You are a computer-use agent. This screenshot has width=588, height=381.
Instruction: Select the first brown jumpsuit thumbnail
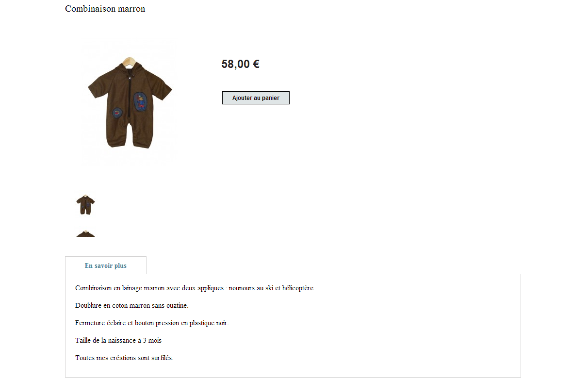pos(85,204)
